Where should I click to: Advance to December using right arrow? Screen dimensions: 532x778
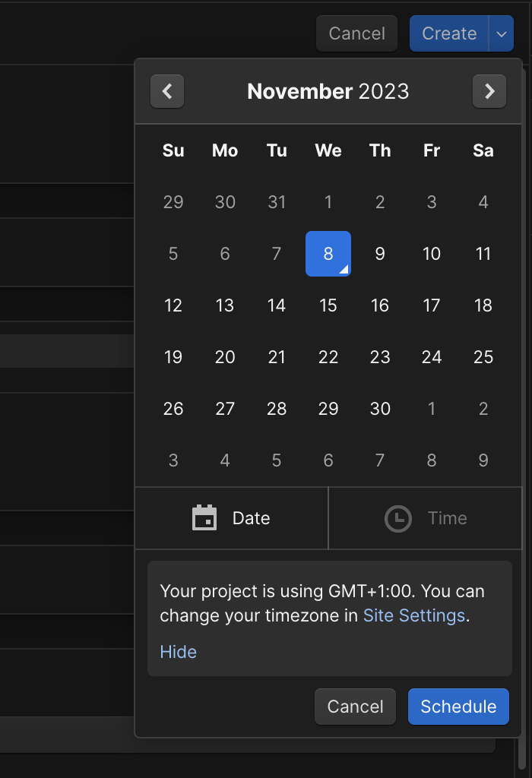[x=489, y=91]
